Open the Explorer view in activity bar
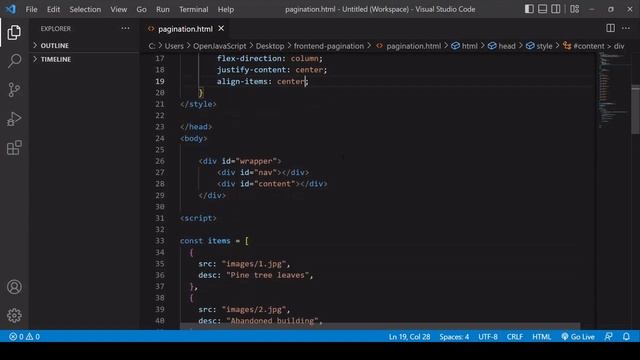 click(14, 32)
